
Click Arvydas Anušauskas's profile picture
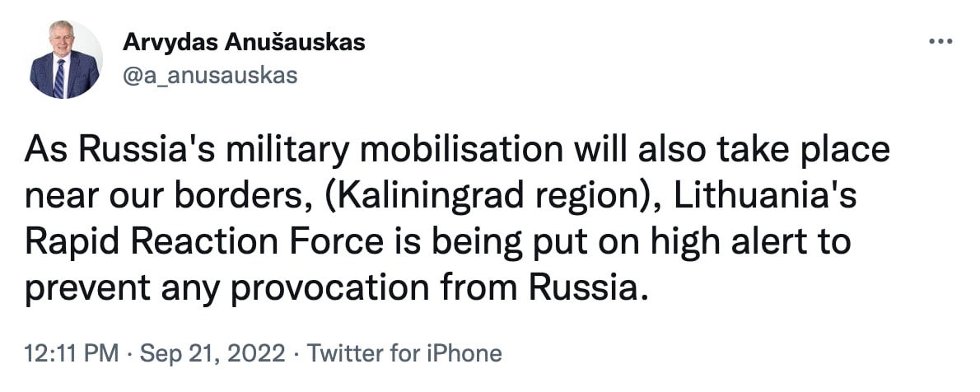pyautogui.click(x=66, y=60)
